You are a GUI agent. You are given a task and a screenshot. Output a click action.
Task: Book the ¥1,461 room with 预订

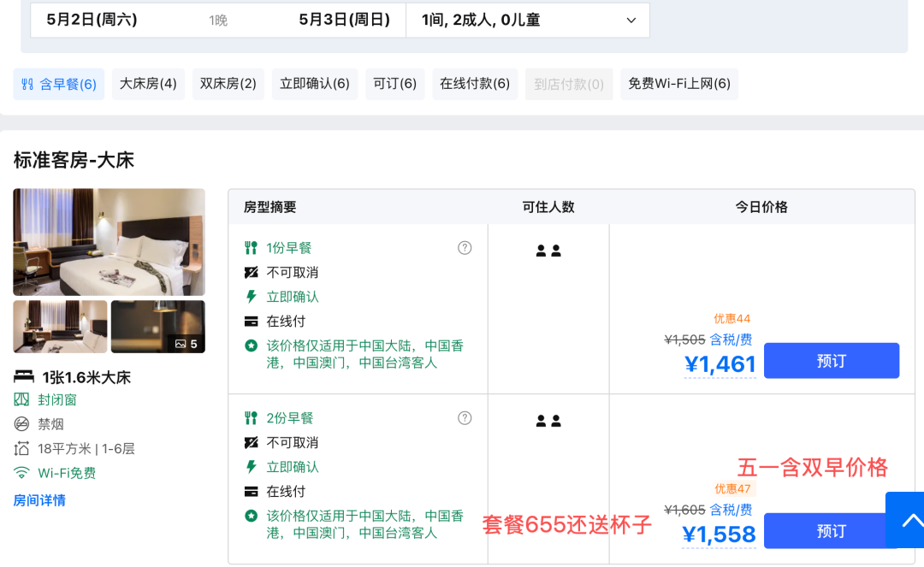click(832, 360)
